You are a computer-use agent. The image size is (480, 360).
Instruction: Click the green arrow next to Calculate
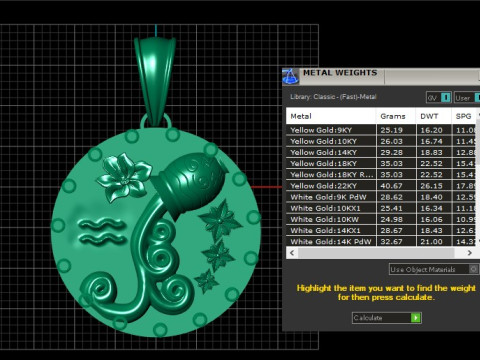coord(416,318)
